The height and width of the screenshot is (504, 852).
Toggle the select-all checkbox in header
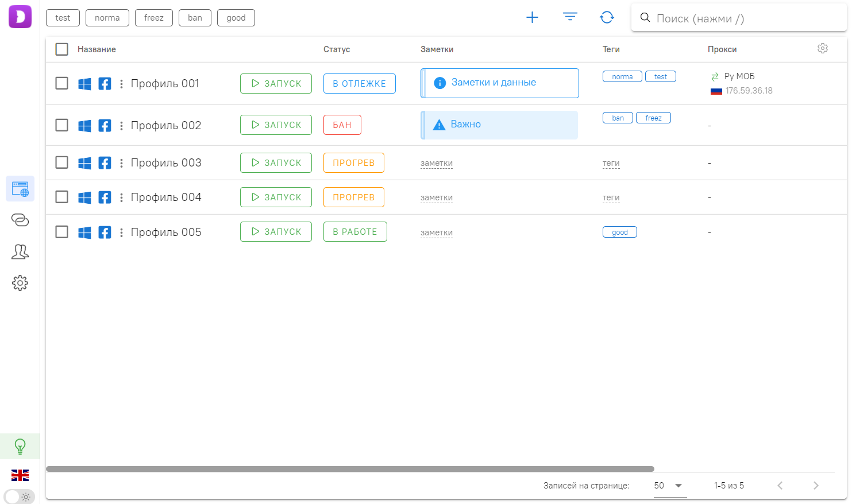[x=61, y=49]
